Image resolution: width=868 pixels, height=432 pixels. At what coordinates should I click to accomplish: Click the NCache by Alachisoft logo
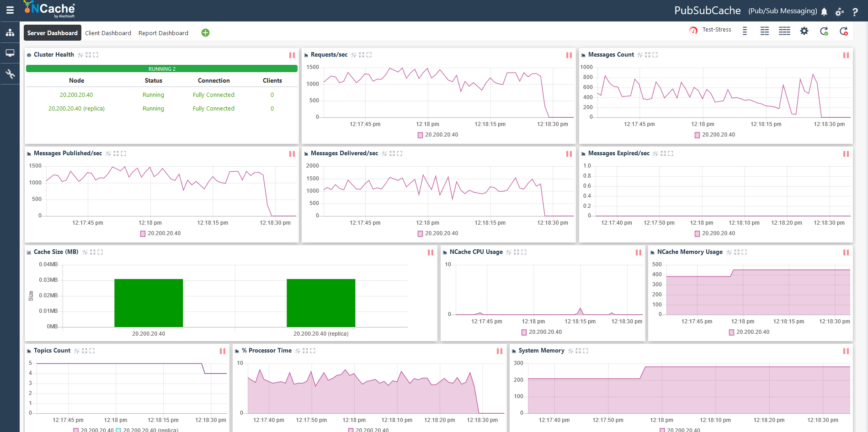click(47, 9)
